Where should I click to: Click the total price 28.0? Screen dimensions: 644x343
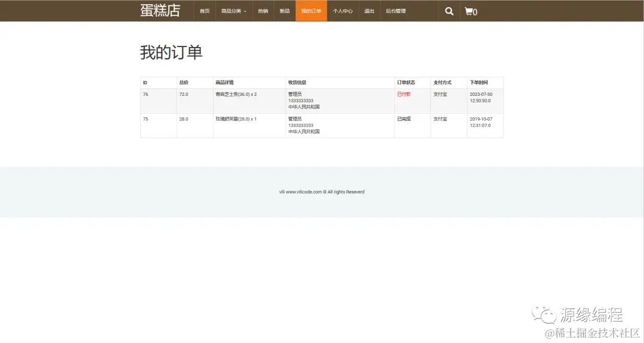[x=184, y=119]
